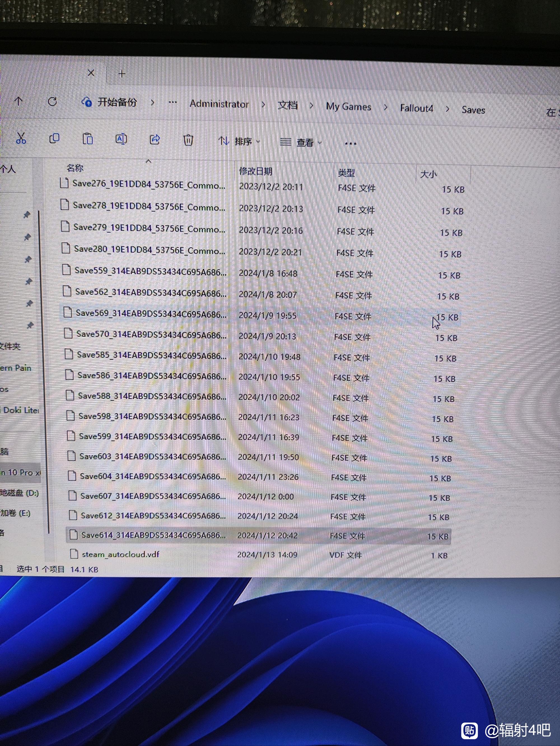Select file Save604_314EAB9D
This screenshot has height=746, width=560.
[153, 476]
